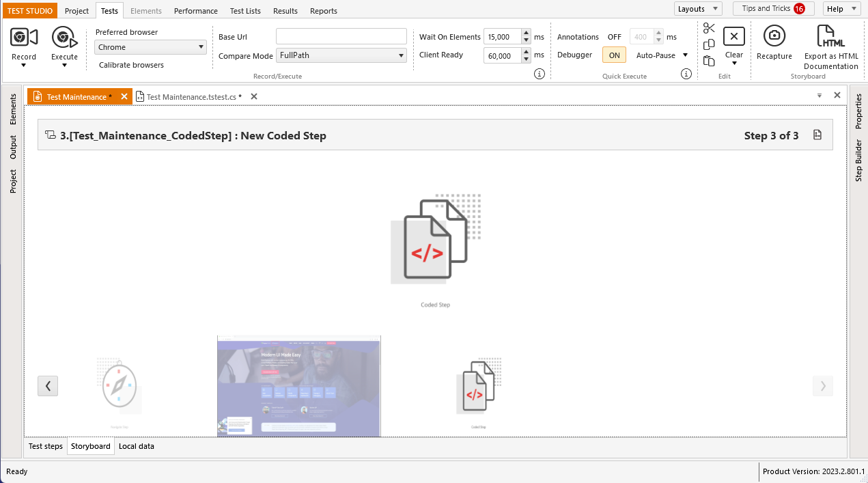Click the previous storyboard arrow
The width and height of the screenshot is (868, 483).
(48, 386)
